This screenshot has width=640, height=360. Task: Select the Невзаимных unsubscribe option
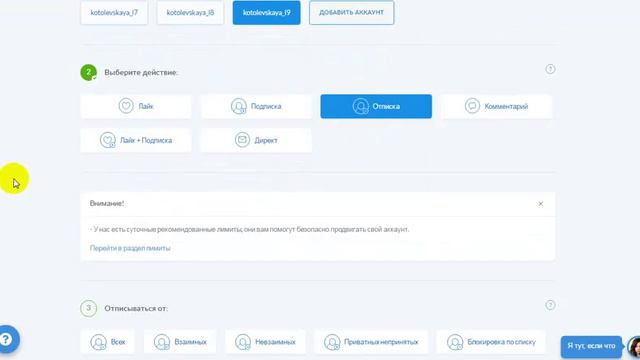(265, 342)
